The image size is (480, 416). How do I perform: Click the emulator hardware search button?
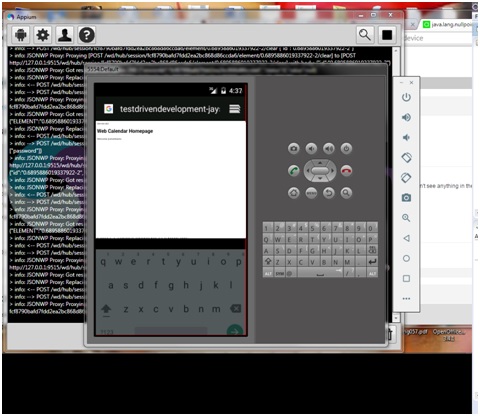point(346,193)
